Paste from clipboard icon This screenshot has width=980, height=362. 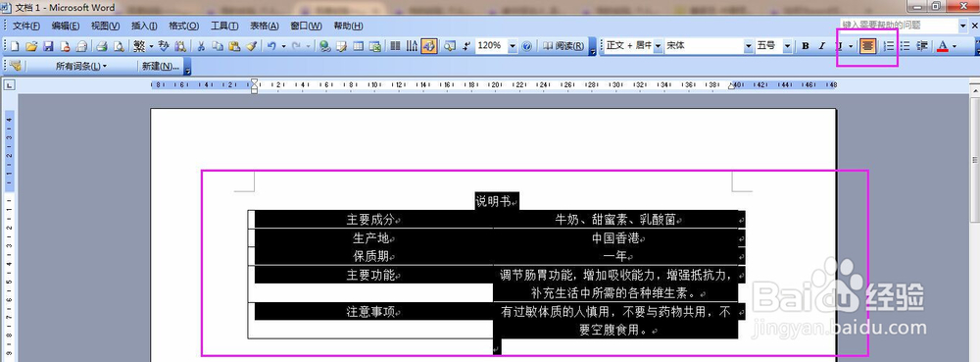(x=234, y=46)
